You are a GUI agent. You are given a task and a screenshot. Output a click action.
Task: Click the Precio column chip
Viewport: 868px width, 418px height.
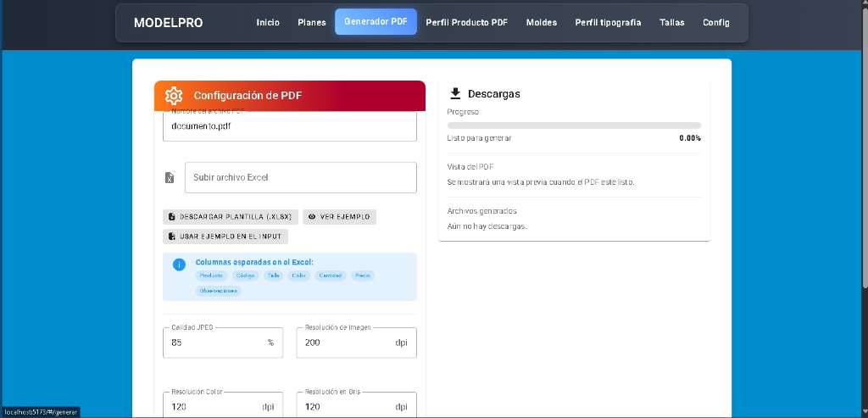[363, 276]
